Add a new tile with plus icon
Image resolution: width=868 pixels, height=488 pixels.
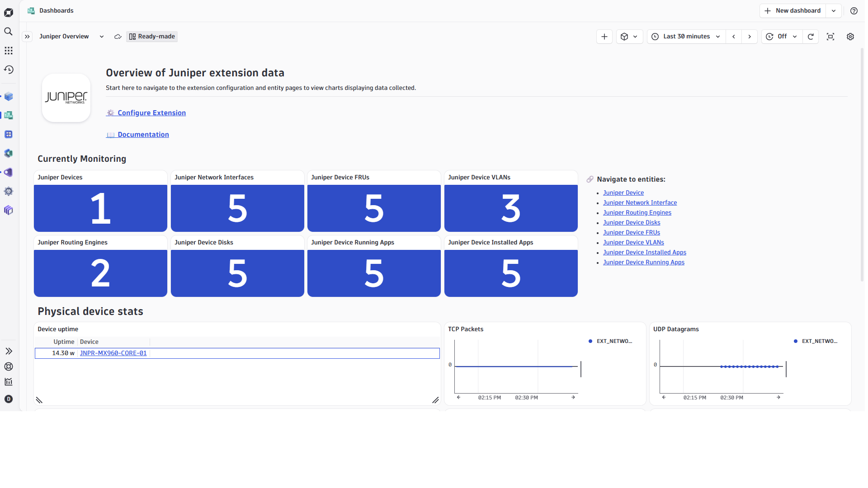click(x=604, y=37)
